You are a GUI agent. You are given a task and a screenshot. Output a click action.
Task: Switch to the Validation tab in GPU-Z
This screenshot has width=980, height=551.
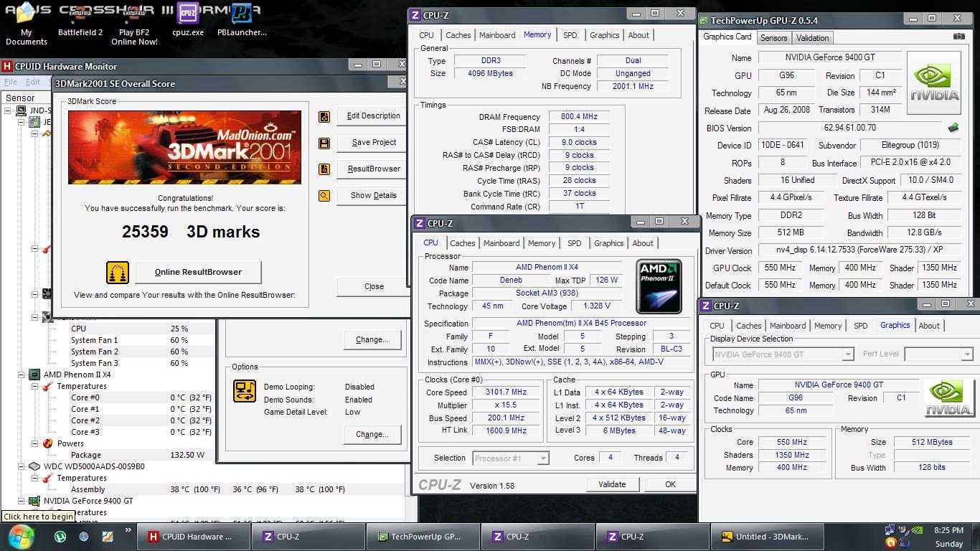pyautogui.click(x=812, y=38)
